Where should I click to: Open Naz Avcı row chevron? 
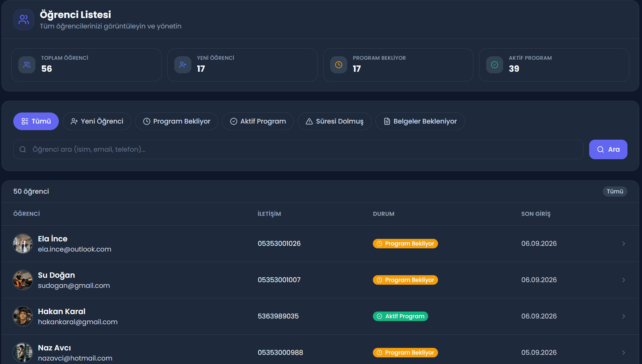tap(624, 353)
